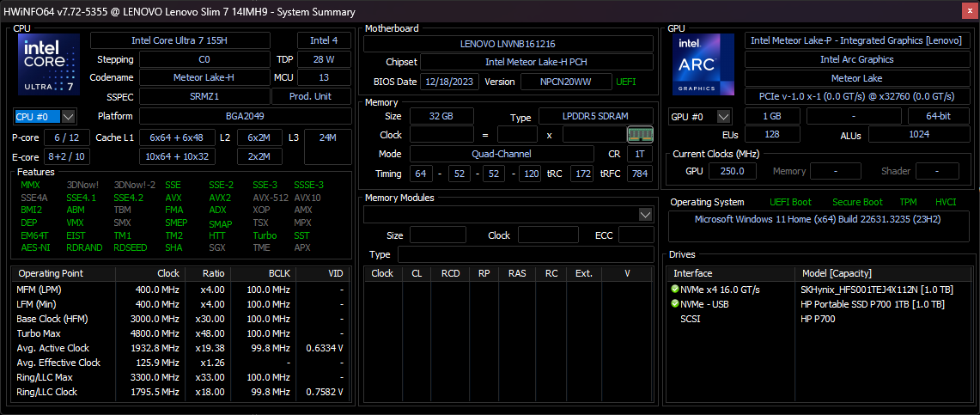Screen dimensions: 980x415
Task: Click the Operating Point column header
Action: [50, 273]
